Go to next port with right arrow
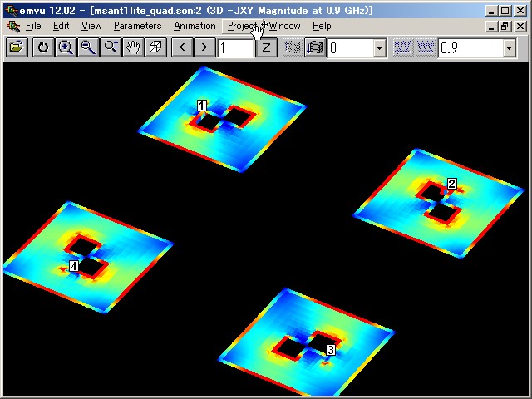The height and width of the screenshot is (399, 532). click(x=204, y=47)
